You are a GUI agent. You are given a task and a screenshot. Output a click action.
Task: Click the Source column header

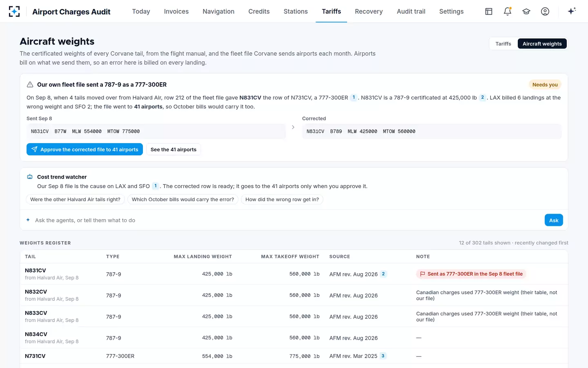point(340,257)
